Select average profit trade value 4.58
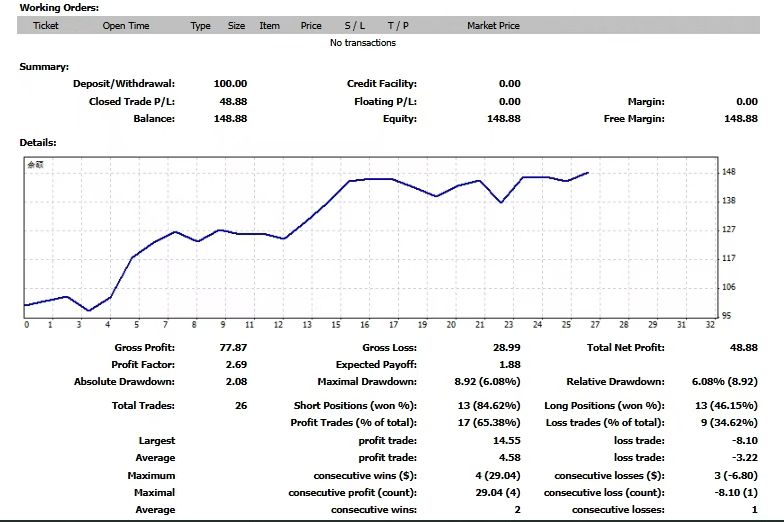Viewport: 784px width, 522px height. 510,458
